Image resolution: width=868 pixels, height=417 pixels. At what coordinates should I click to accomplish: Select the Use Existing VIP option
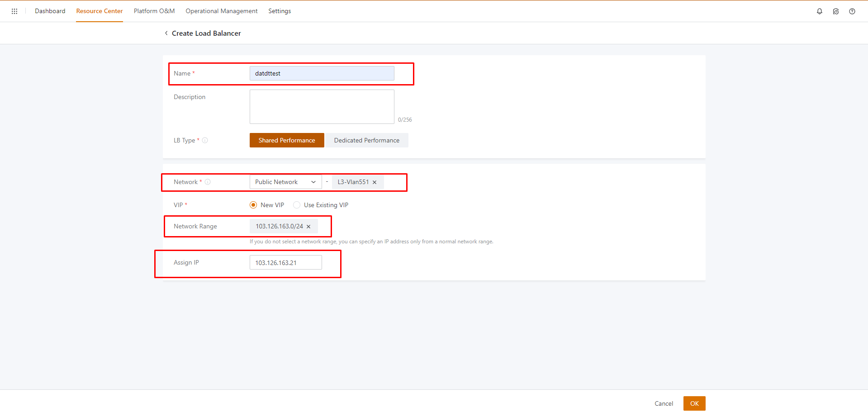(297, 205)
